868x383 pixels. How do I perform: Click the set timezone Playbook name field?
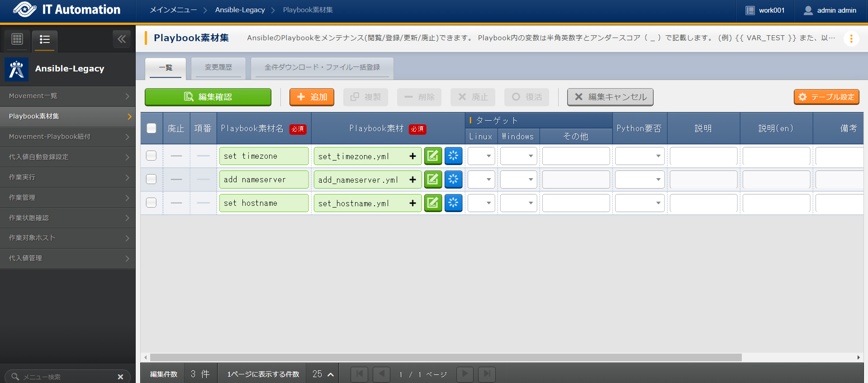click(x=264, y=156)
